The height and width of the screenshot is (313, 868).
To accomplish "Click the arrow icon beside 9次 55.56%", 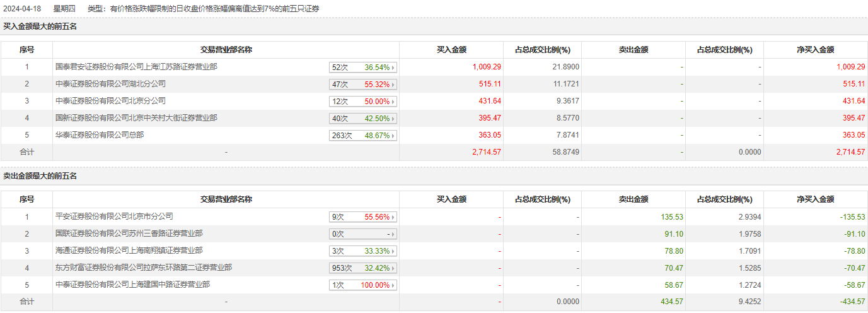I will pyautogui.click(x=394, y=217).
